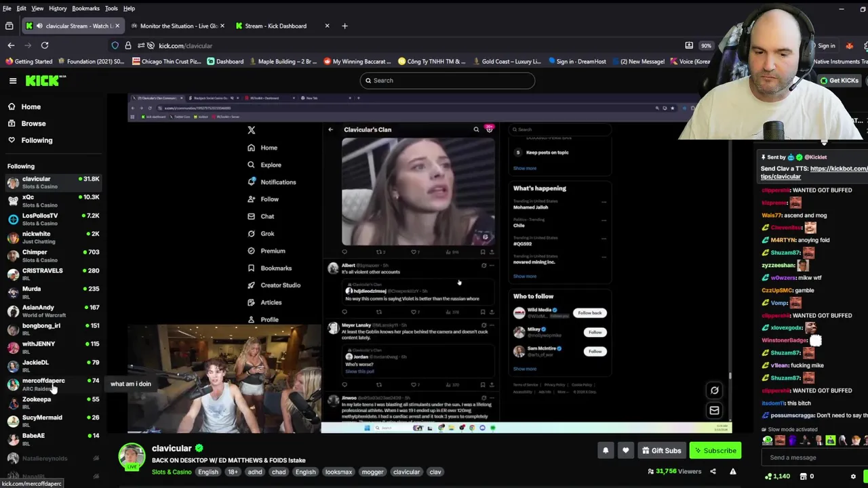Click the share stream icon
The height and width of the screenshot is (488, 868).
tap(713, 471)
